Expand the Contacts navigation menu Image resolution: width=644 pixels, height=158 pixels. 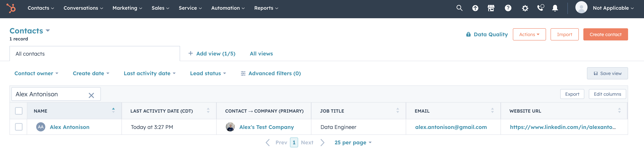[x=41, y=8]
